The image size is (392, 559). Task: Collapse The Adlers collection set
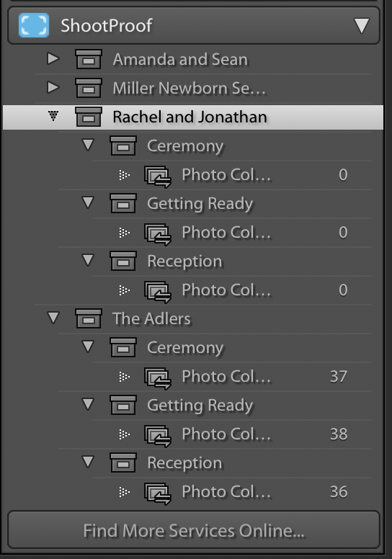(x=53, y=318)
